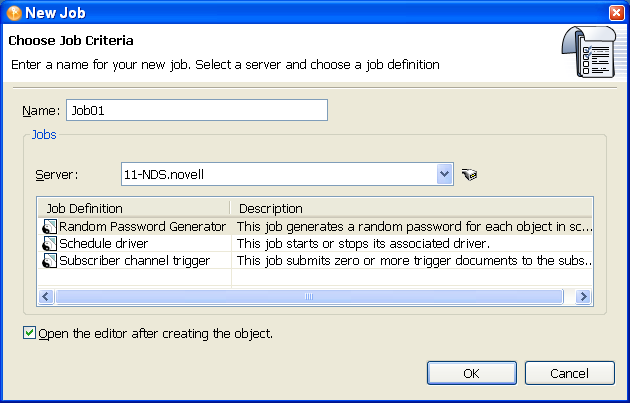Click the server browse icon beside dropdown
Screen dimensions: 630x403
(471, 175)
